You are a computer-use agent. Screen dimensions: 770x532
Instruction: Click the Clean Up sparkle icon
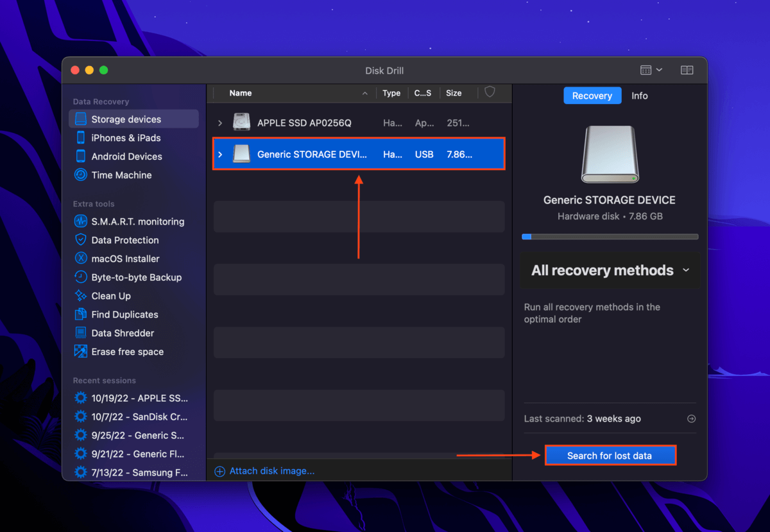pos(81,296)
